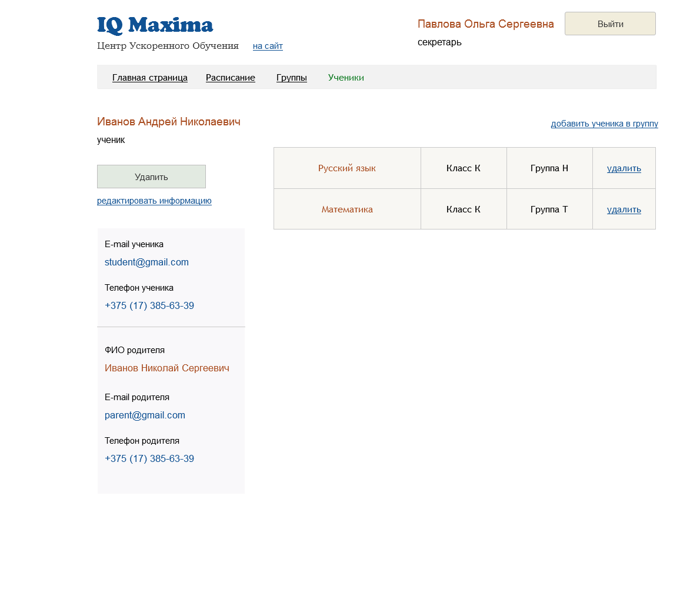700x612 pixels.
Task: Click the 'секретарь' role label
Action: tap(440, 42)
